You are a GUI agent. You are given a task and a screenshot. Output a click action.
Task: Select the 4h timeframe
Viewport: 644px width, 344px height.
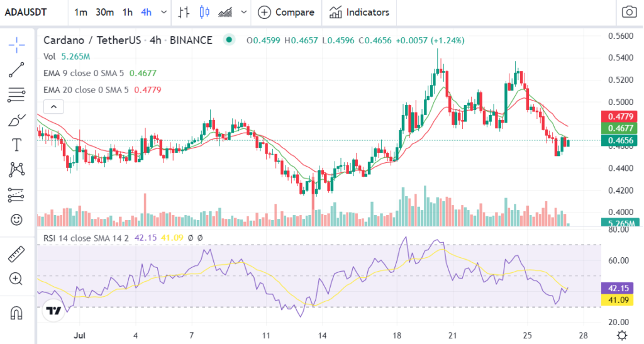pyautogui.click(x=146, y=13)
